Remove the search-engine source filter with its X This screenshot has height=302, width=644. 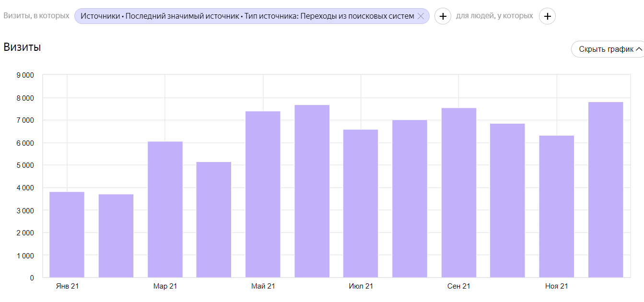(x=421, y=16)
